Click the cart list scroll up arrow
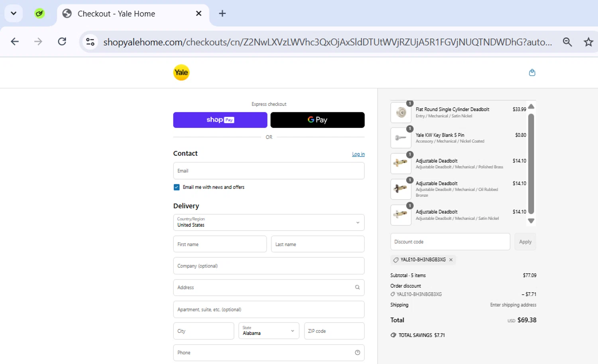This screenshot has width=598, height=364. [531, 106]
